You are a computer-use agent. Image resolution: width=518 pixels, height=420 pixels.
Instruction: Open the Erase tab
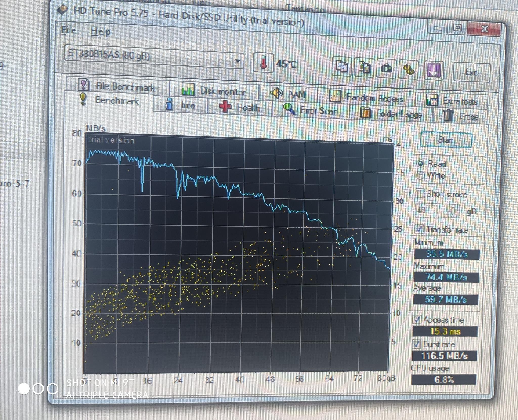pos(460,116)
